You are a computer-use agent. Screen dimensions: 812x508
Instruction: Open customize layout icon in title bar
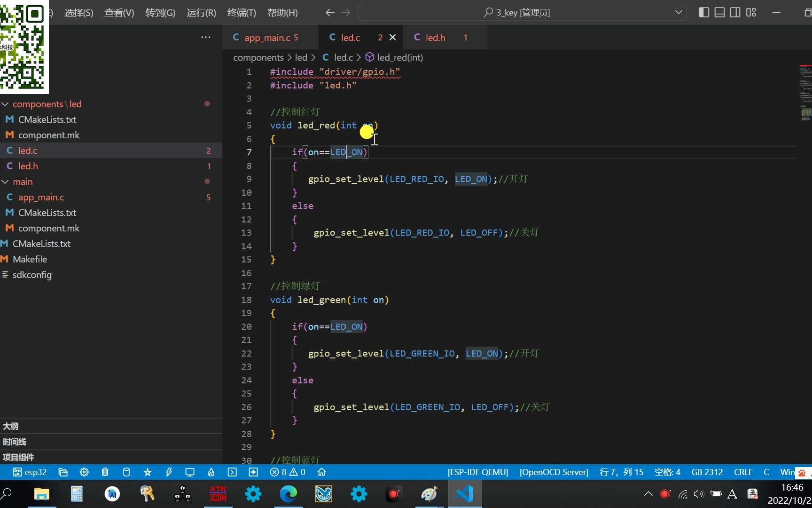click(x=751, y=13)
